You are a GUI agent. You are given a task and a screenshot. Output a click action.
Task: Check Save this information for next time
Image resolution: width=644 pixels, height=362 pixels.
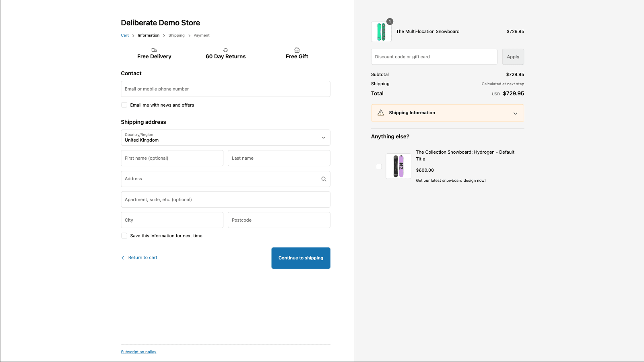(x=124, y=236)
